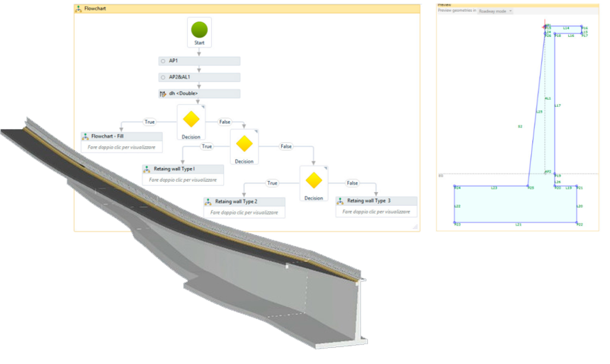Collapse the third Decision node corner arrow

click(x=325, y=168)
